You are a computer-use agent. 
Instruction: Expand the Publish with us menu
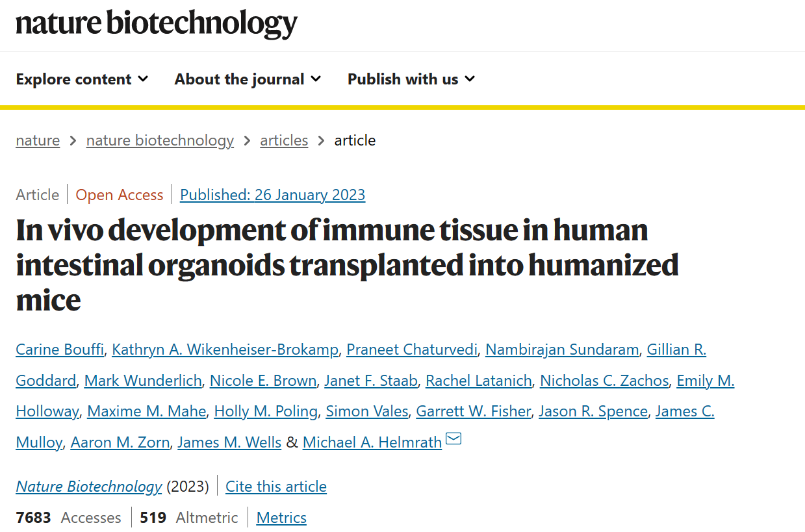tap(411, 79)
